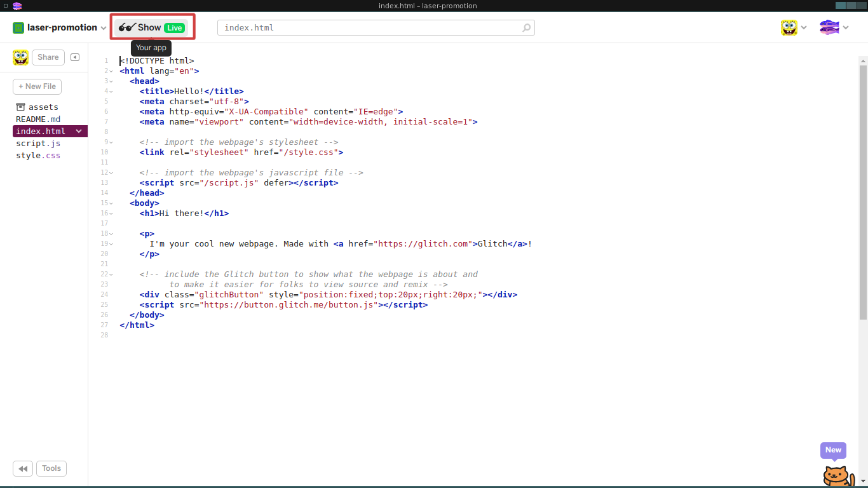Click the rewind icon button
868x488 pixels.
pos(22,469)
